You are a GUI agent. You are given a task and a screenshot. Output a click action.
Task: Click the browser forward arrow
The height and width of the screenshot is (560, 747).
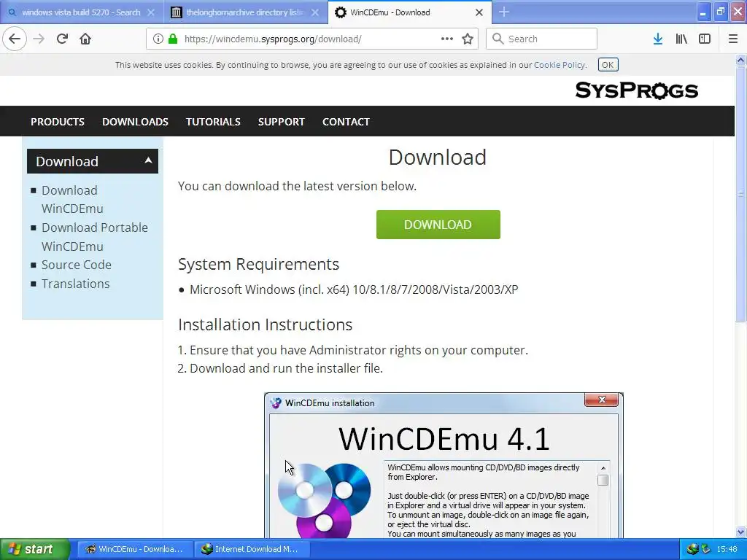pos(39,39)
